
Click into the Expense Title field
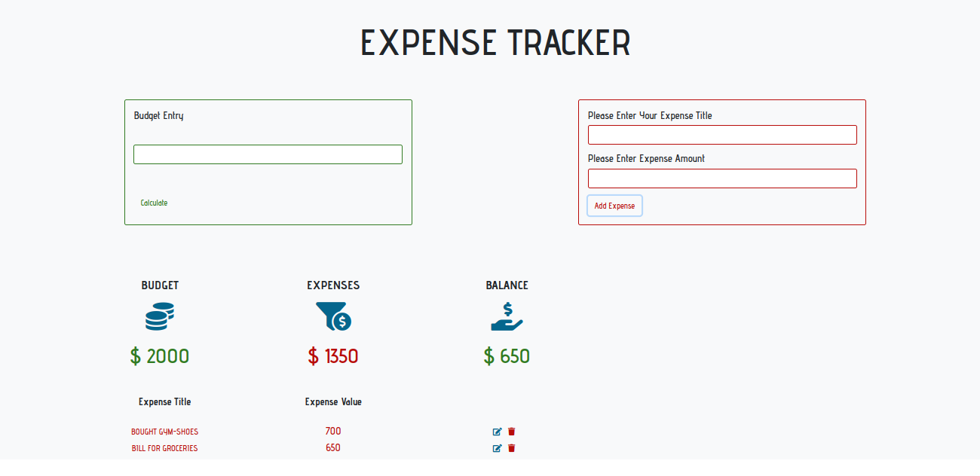[x=722, y=135]
